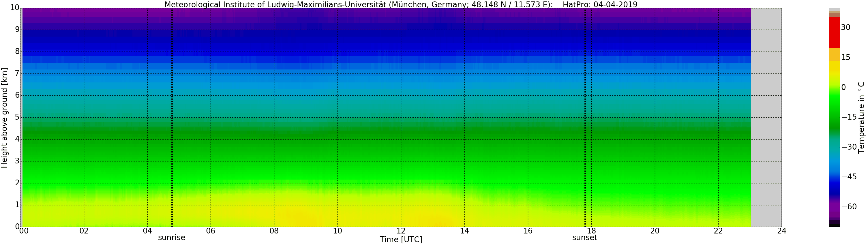The width and height of the screenshot is (868, 245).
Task: Click the '8' height axis tick label
Action: pos(18,52)
